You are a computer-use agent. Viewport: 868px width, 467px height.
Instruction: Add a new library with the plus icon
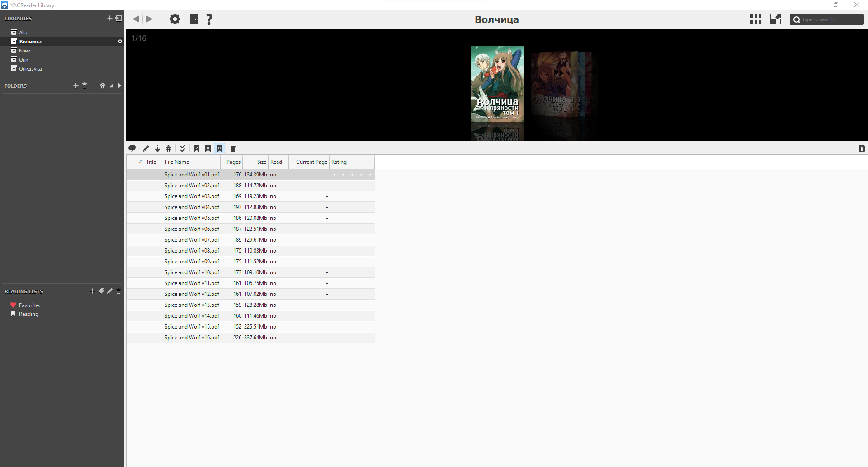(x=109, y=18)
